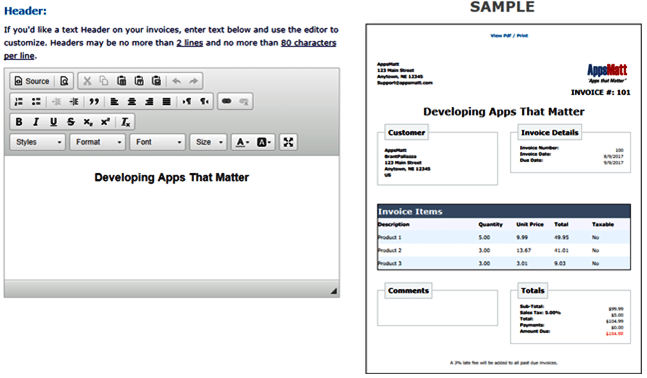Click Paste as plain text icon
The image size is (647, 378).
(x=139, y=81)
